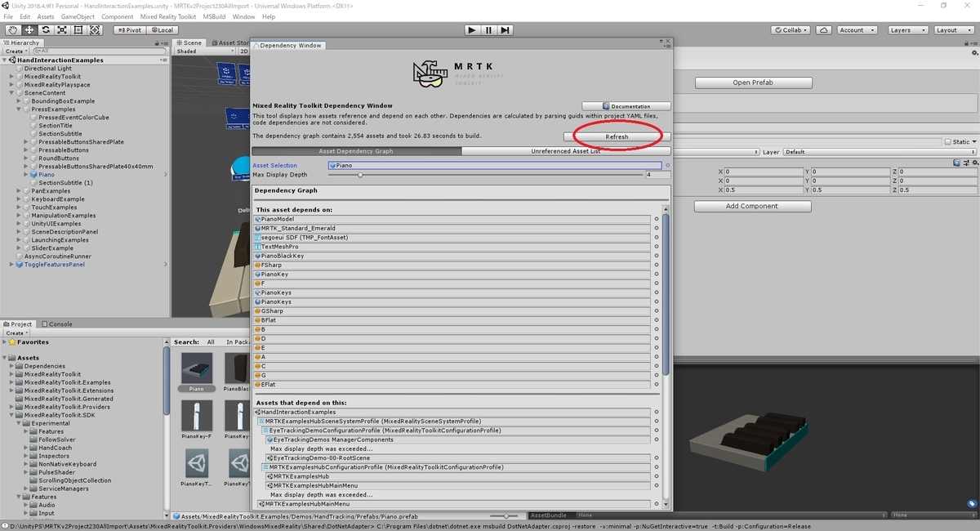Collapse the MixedRealityToolkit.SDK folder
The width and height of the screenshot is (980, 531).
[12, 415]
